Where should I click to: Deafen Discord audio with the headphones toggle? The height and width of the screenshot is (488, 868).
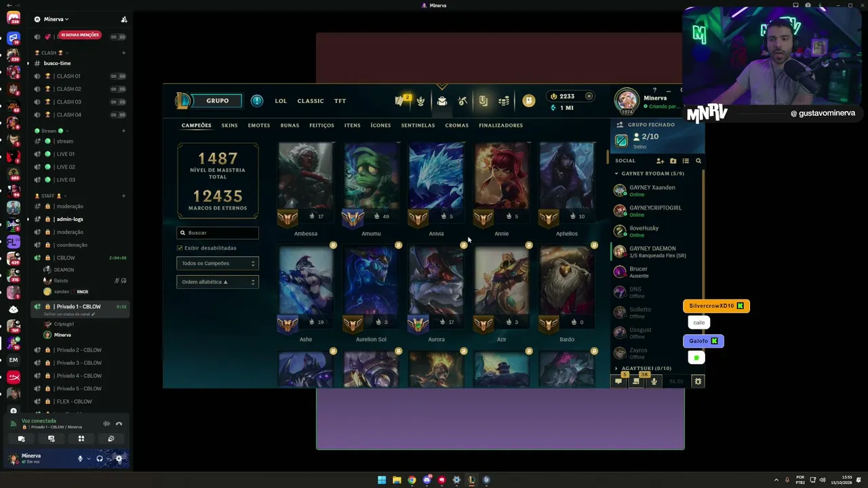[100, 459]
